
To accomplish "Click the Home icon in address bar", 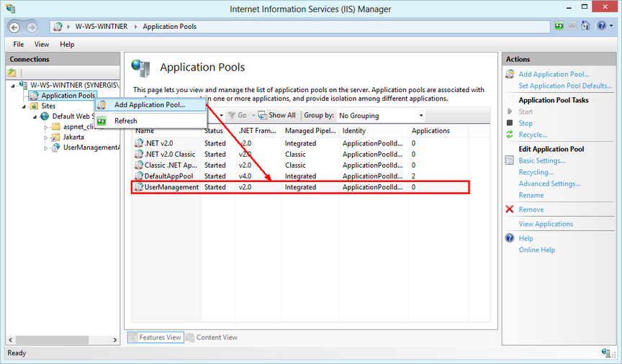I will click(585, 26).
